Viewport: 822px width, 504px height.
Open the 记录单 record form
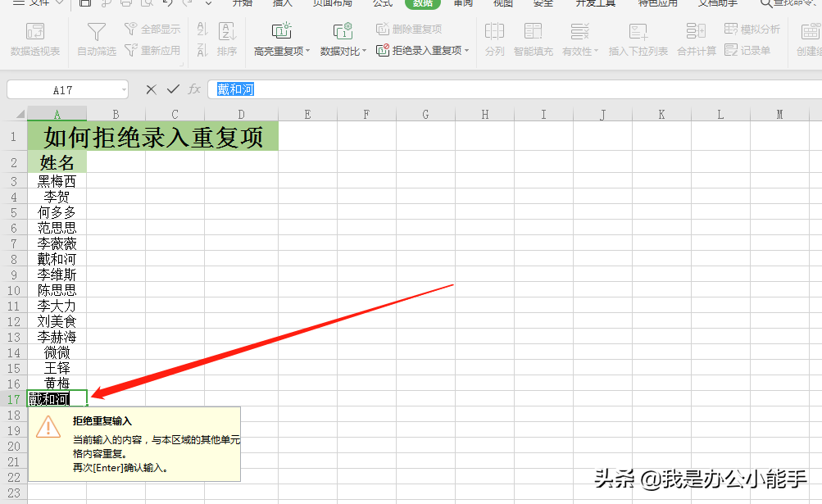coord(747,50)
